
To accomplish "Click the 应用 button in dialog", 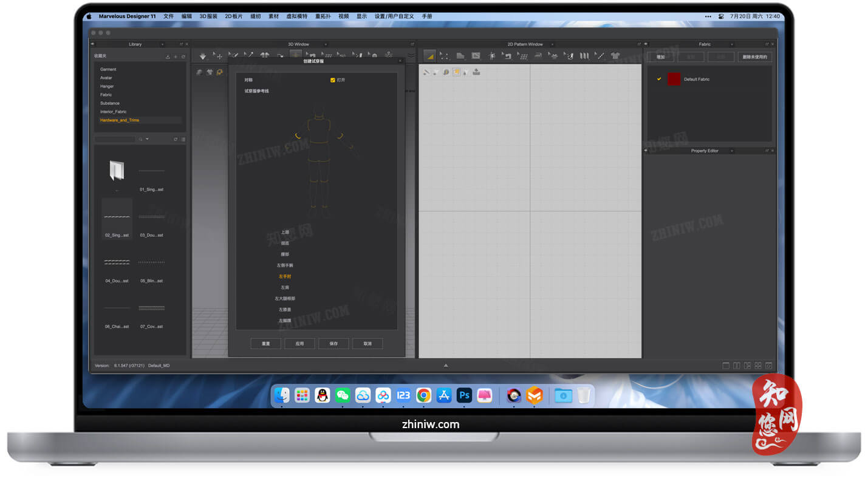I will (299, 344).
